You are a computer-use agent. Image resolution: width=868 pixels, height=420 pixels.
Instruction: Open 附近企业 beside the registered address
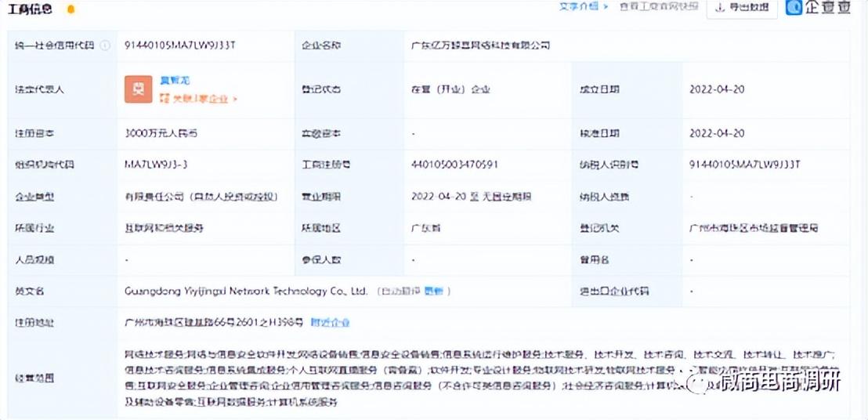click(330, 322)
